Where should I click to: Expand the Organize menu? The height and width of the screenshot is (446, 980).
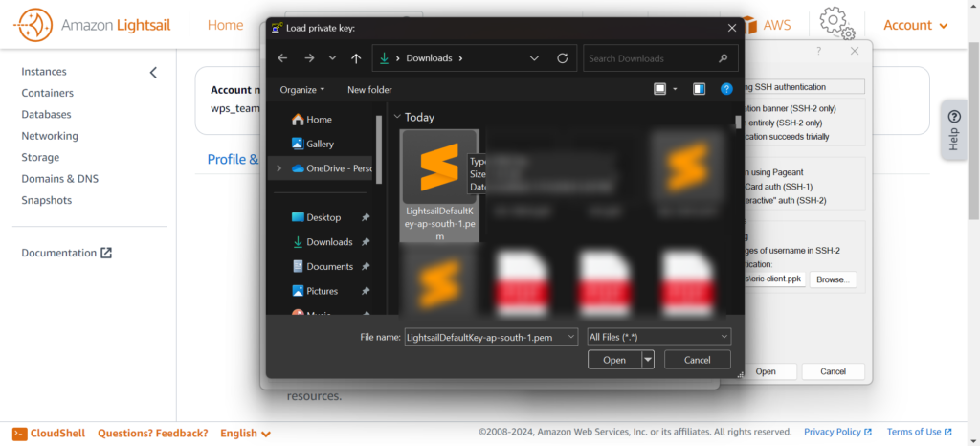pyautogui.click(x=302, y=89)
